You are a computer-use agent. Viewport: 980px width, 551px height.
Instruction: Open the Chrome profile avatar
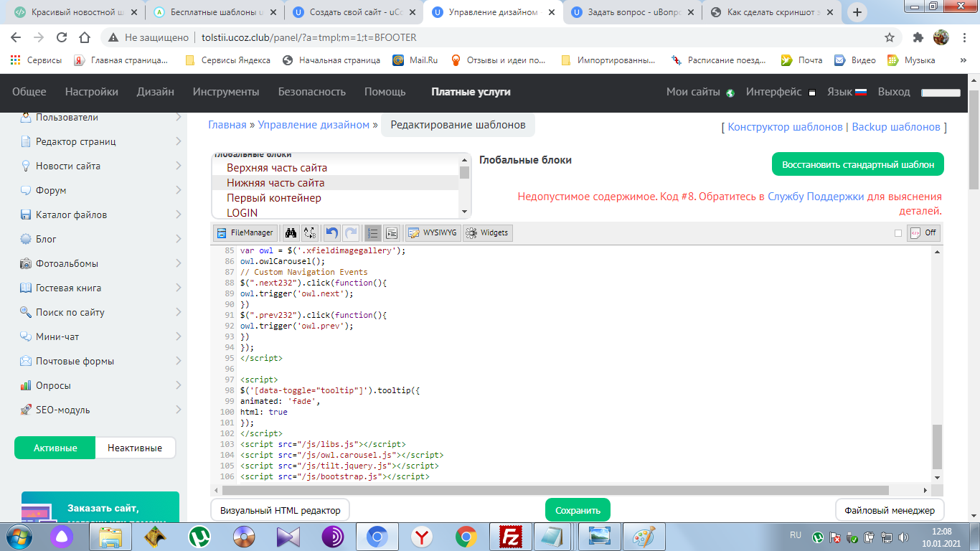941,37
